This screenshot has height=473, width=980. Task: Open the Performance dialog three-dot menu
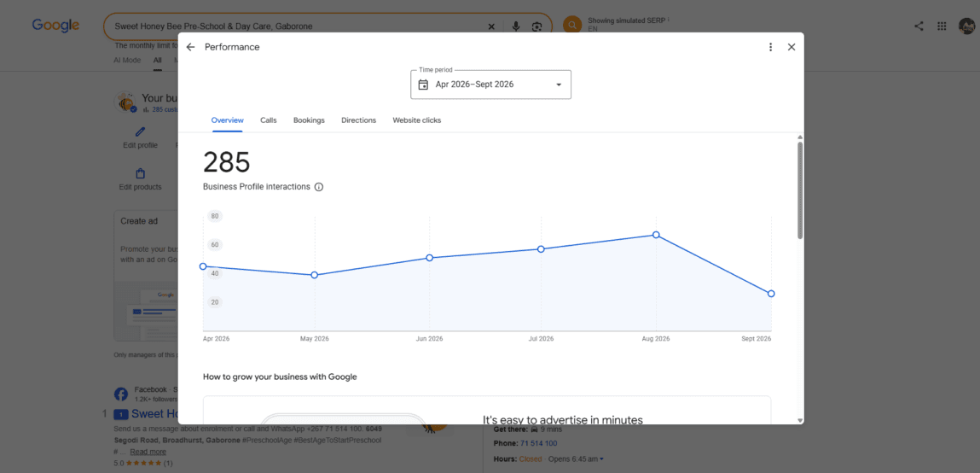pos(771,47)
